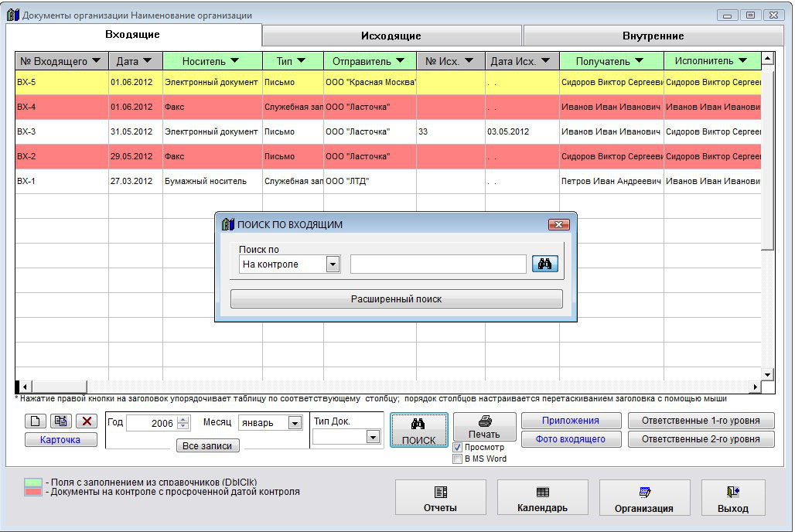Open the Поиск по dropdown
This screenshot has width=795, height=532.
[x=333, y=264]
